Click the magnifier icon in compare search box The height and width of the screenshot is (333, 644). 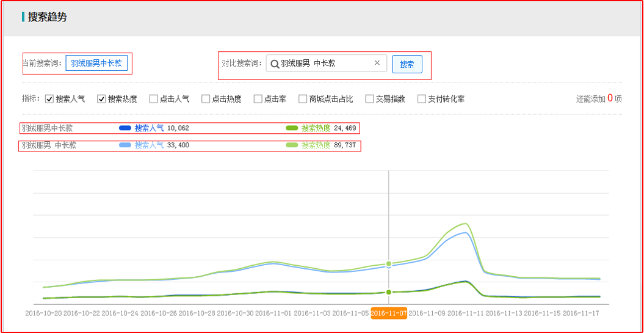click(x=275, y=64)
